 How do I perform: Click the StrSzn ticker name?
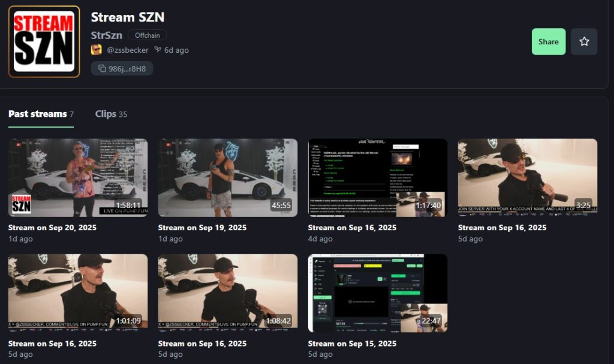coord(106,35)
